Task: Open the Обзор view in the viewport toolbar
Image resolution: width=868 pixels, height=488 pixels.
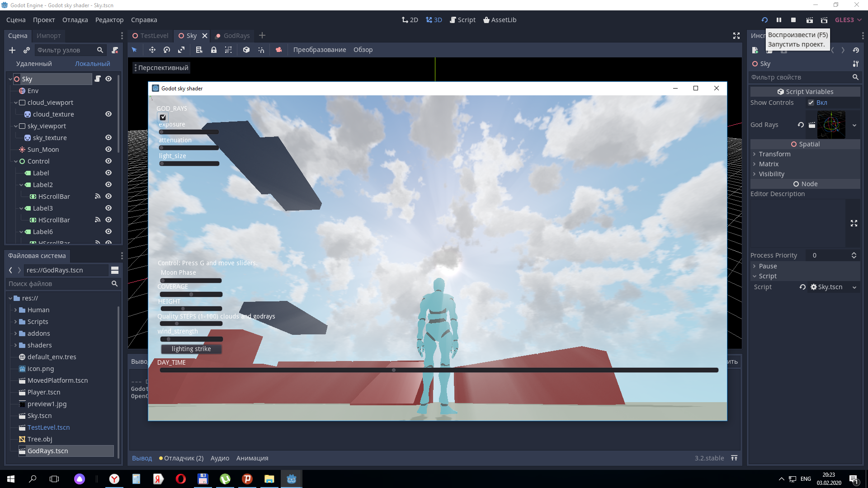Action: click(x=363, y=50)
